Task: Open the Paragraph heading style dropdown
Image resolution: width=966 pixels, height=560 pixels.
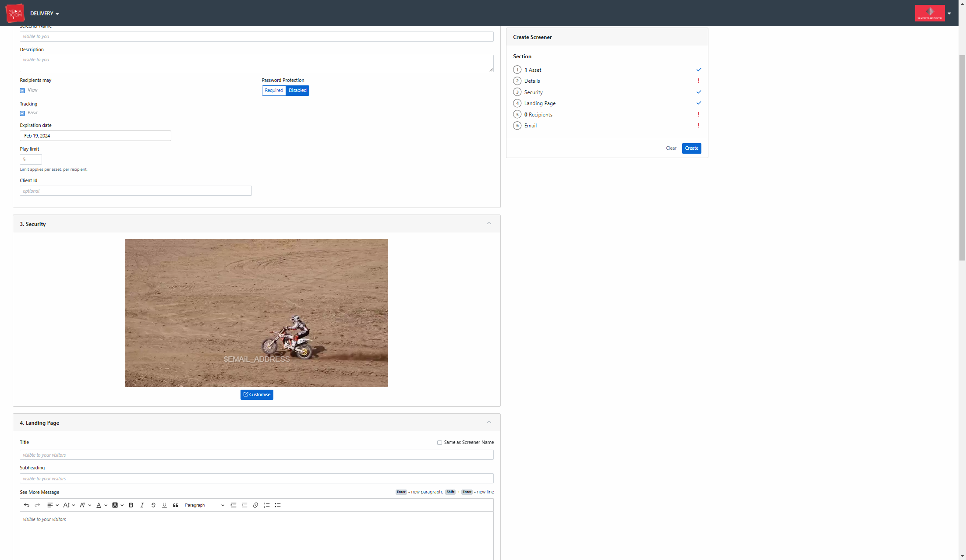Action: [x=205, y=505]
